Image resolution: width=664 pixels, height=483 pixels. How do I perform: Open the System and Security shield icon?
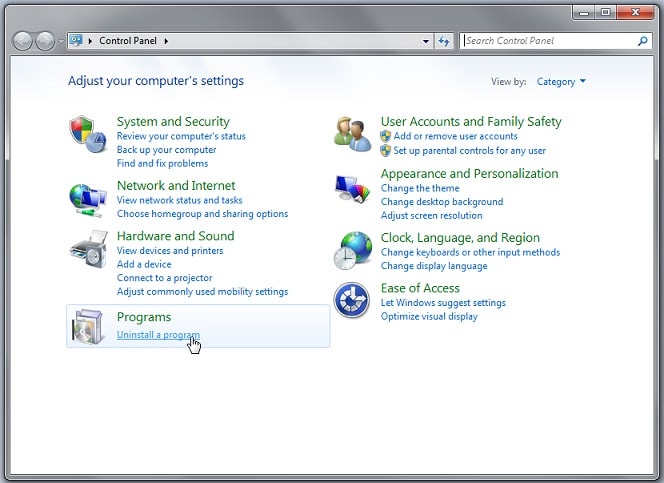(x=88, y=134)
